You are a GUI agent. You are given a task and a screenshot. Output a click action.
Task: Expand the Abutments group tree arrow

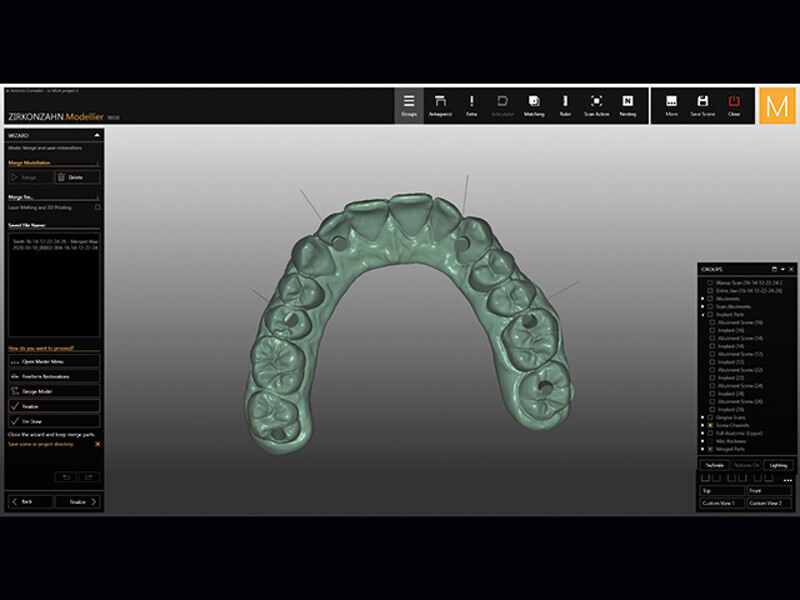pos(702,298)
